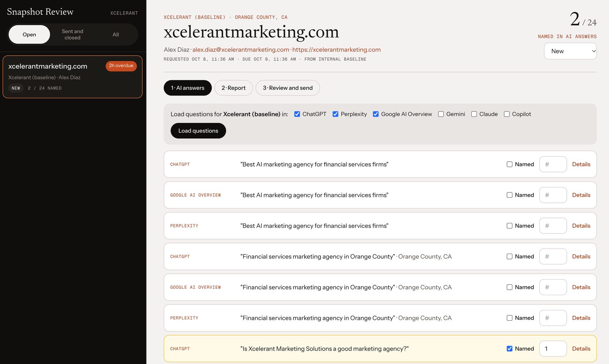Viewport: 609px width, 364px height.
Task: Open the 2·Report step tab
Action: (234, 88)
